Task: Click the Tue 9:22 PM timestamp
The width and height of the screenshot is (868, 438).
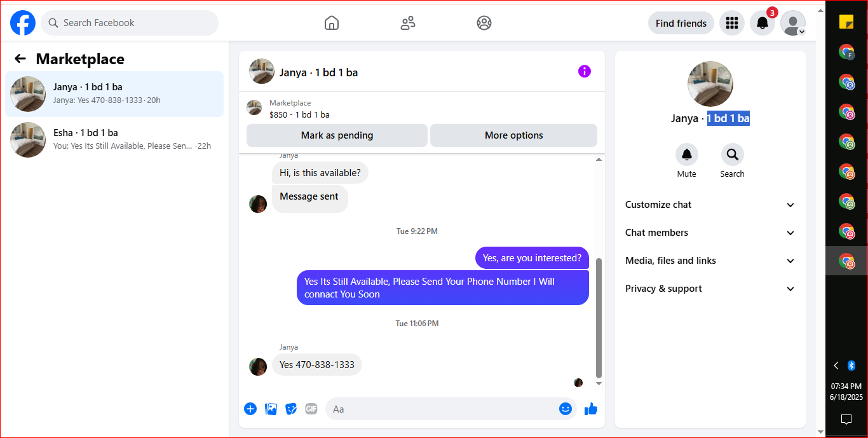Action: [x=417, y=231]
